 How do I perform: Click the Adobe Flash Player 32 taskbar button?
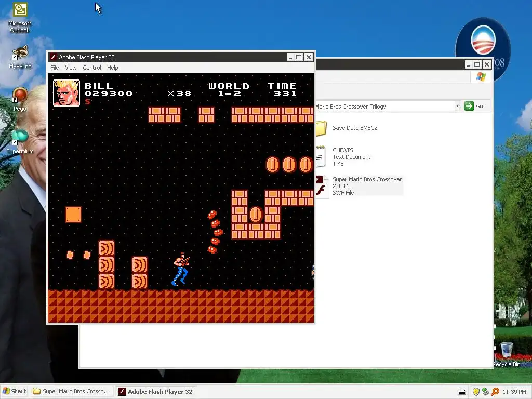pos(155,392)
